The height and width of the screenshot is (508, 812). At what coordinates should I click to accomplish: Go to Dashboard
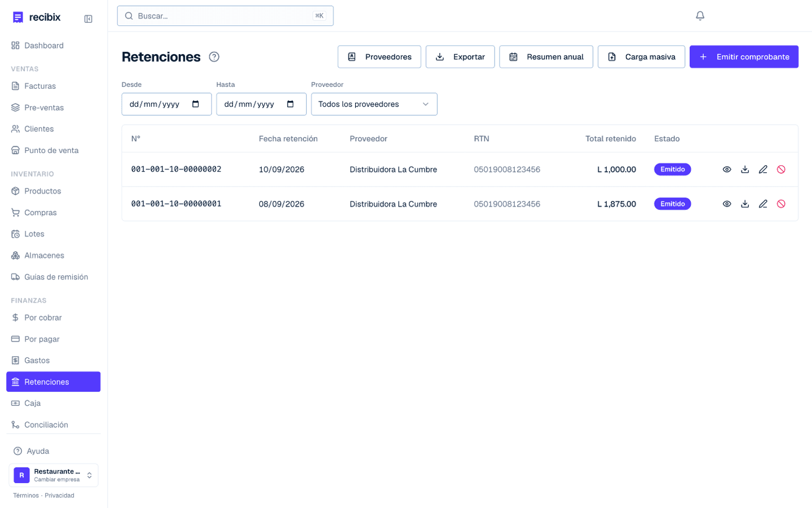tap(54, 46)
